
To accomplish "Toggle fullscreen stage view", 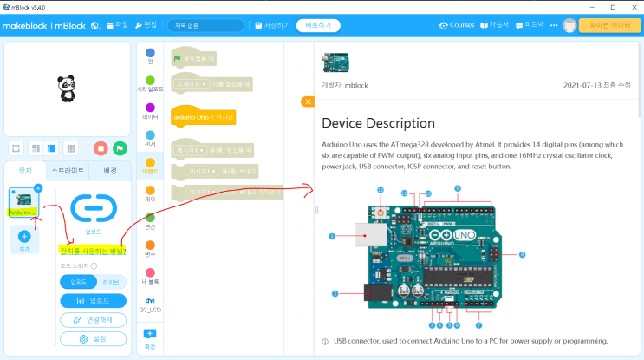I will click(x=16, y=148).
